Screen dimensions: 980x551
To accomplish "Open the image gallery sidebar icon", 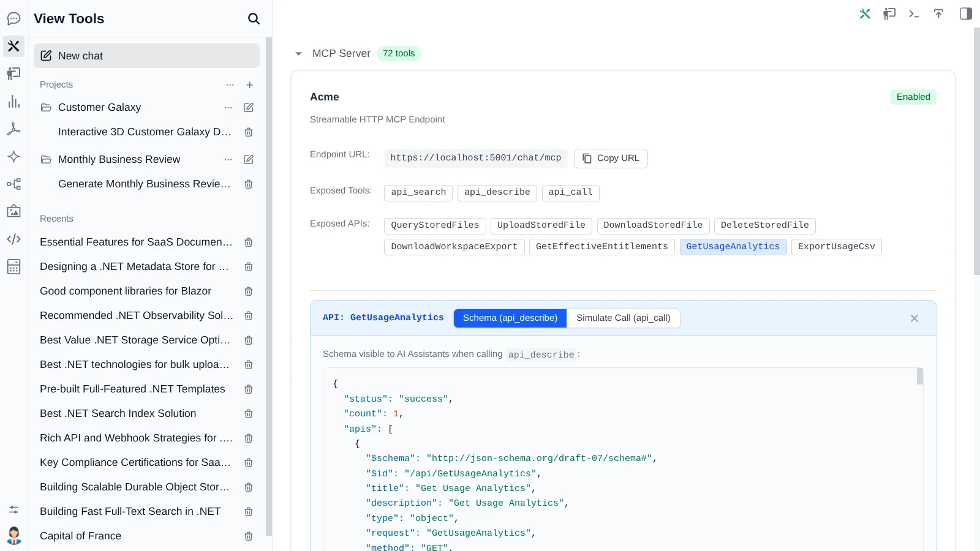I will point(13,211).
